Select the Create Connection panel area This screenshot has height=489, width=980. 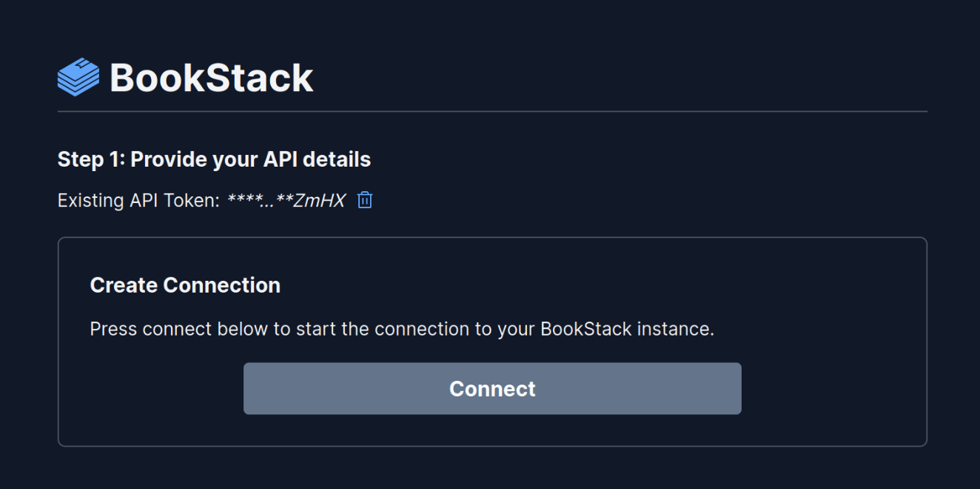coord(491,341)
